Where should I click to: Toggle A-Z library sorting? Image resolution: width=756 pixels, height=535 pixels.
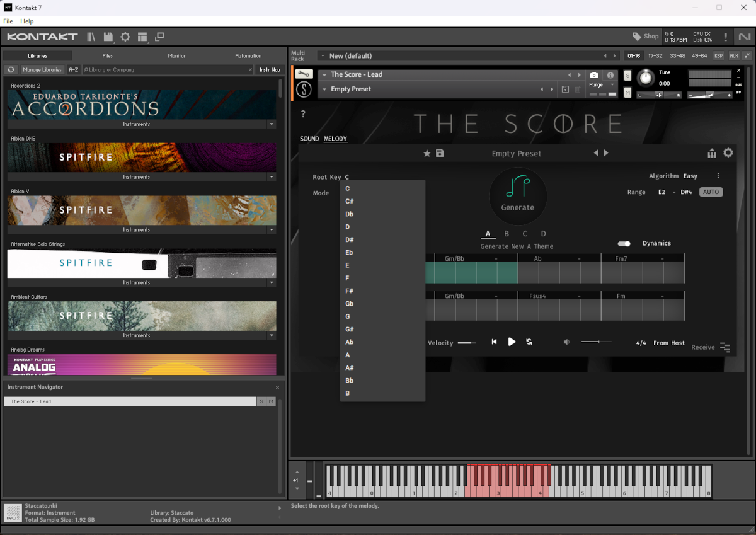(74, 69)
